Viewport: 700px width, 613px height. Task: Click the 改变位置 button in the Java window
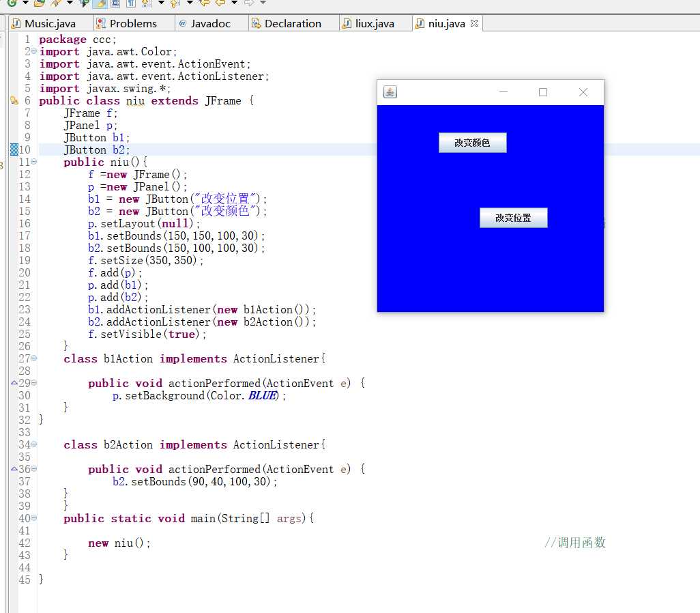(x=513, y=218)
